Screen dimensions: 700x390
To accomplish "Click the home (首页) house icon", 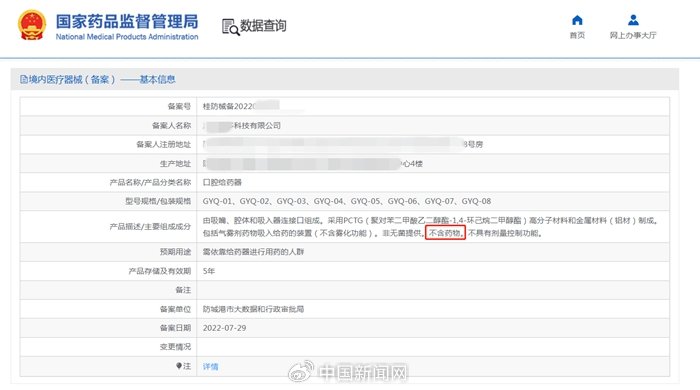I will tap(577, 20).
